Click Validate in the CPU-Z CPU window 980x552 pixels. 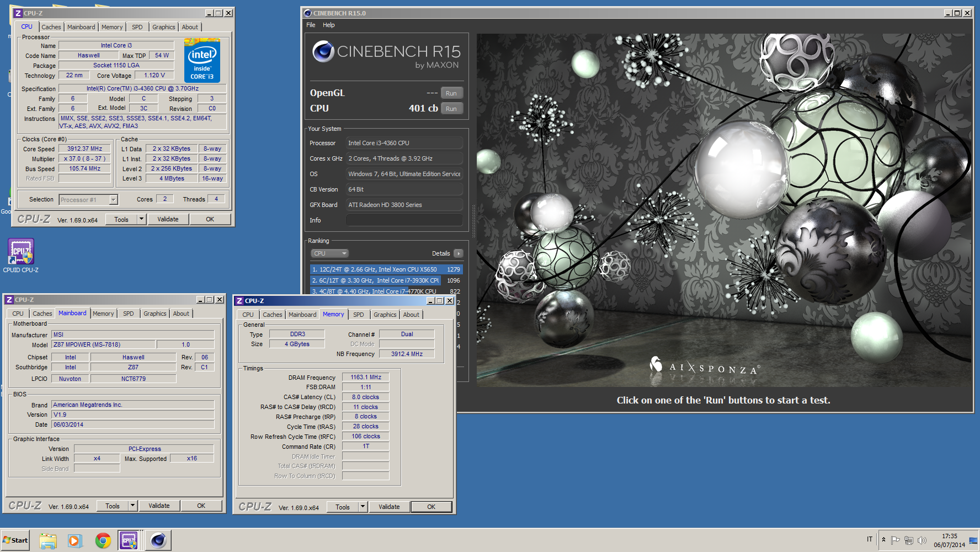(168, 219)
